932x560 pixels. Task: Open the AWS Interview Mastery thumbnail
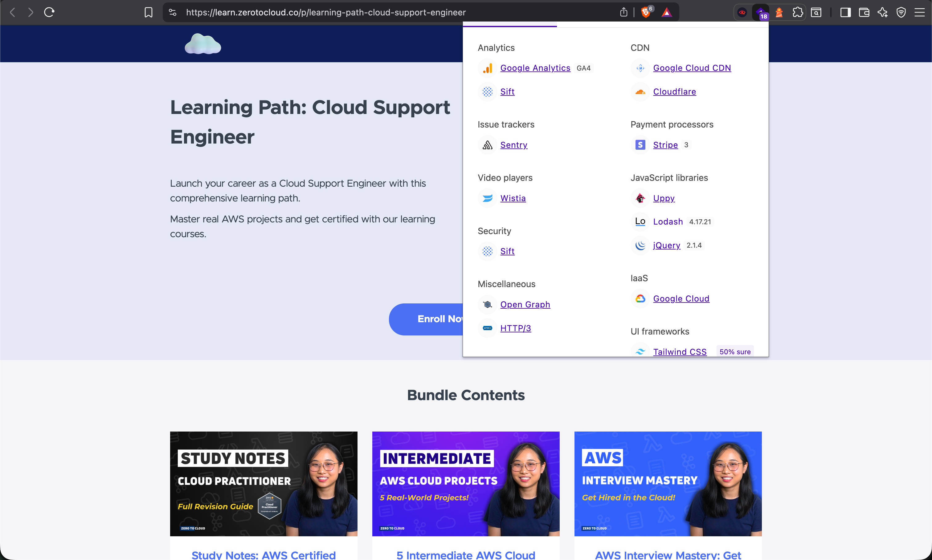click(x=668, y=484)
